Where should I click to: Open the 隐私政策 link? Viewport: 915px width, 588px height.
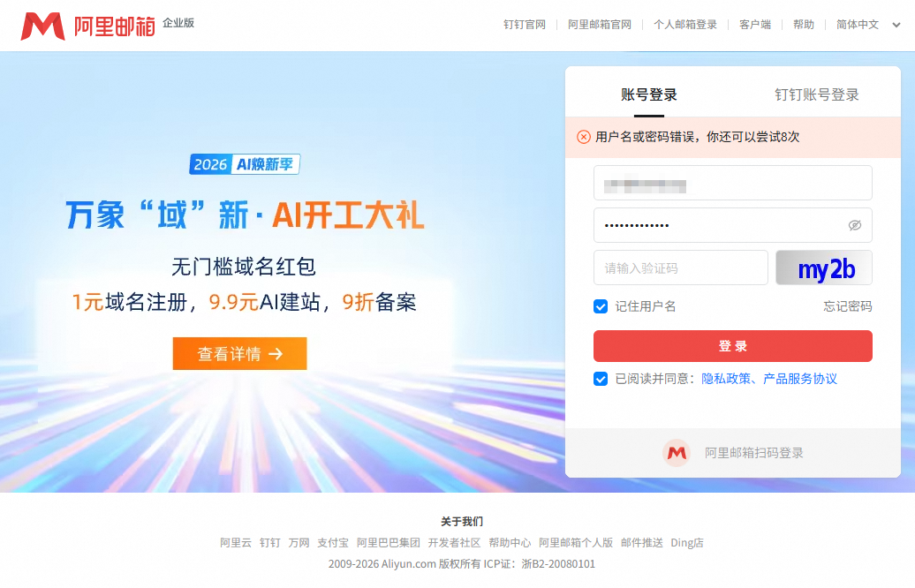tap(726, 379)
